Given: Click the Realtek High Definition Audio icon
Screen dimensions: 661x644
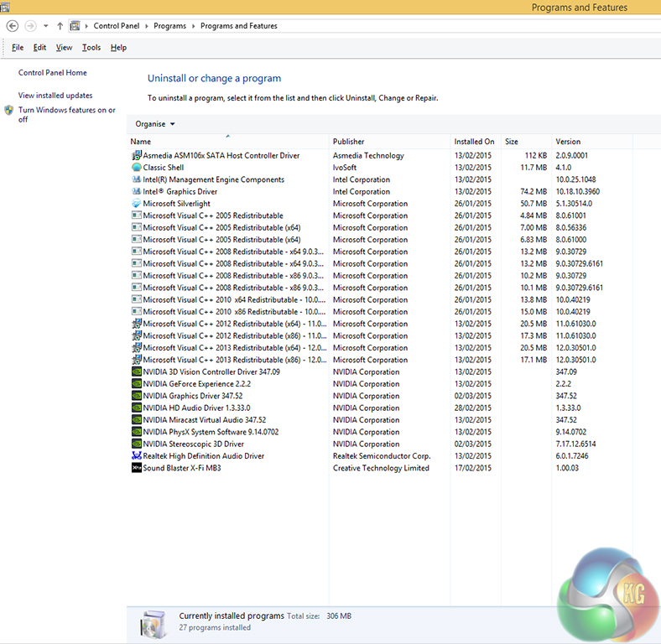Looking at the screenshot, I should click(x=137, y=456).
